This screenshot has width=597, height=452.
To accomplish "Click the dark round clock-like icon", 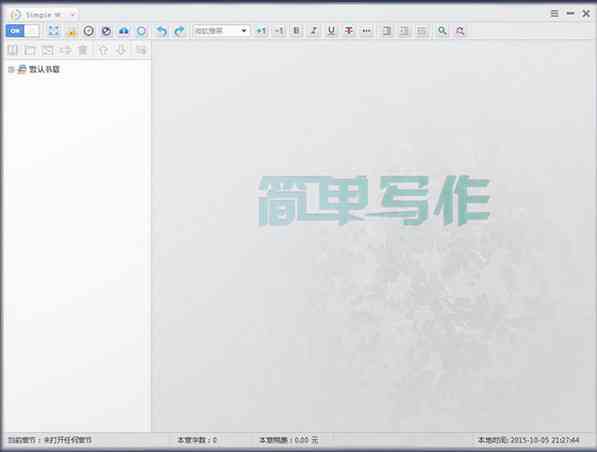I will click(x=106, y=31).
